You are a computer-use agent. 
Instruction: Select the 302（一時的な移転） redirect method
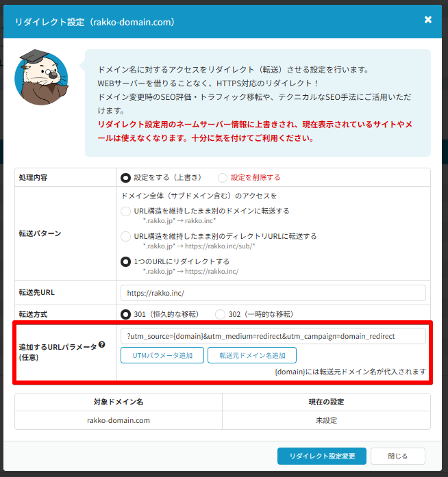point(220,314)
